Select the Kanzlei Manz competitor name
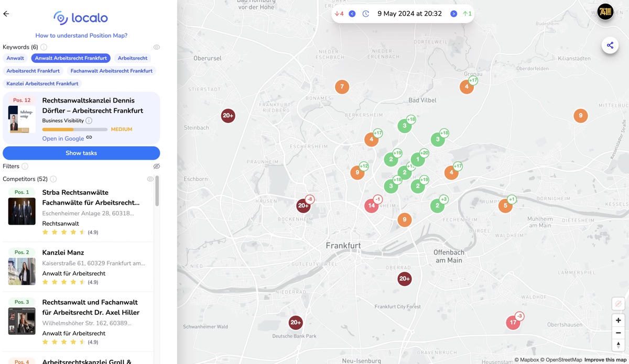This screenshot has height=364, width=629. point(63,252)
